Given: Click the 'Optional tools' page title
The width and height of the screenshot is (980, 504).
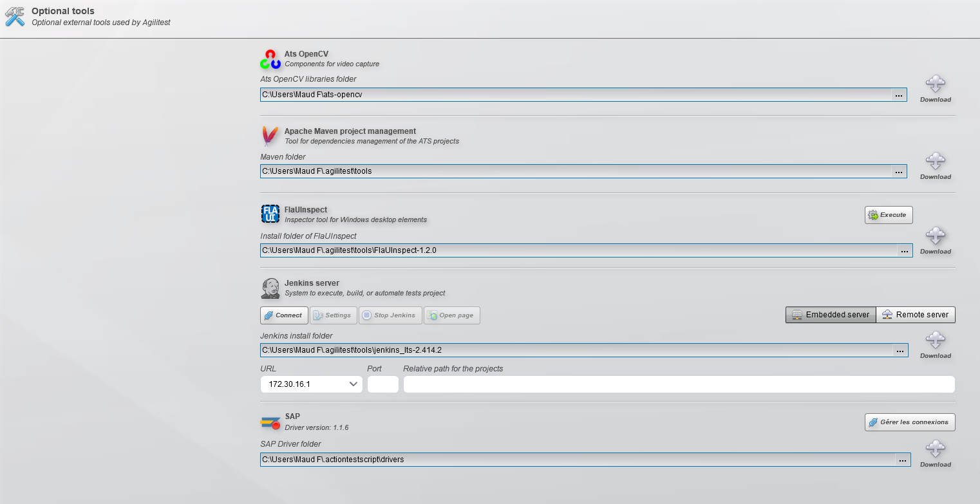Looking at the screenshot, I should 63,11.
